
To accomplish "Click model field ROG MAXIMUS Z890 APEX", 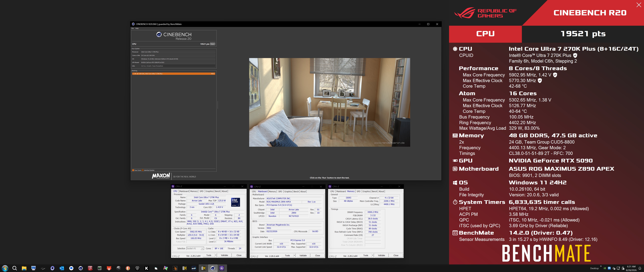I will coord(284,202).
